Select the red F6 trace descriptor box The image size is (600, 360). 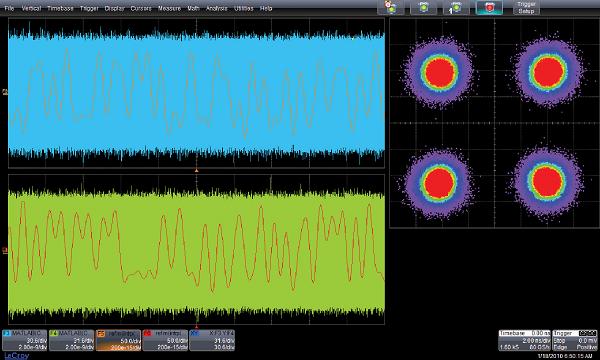[x=165, y=340]
